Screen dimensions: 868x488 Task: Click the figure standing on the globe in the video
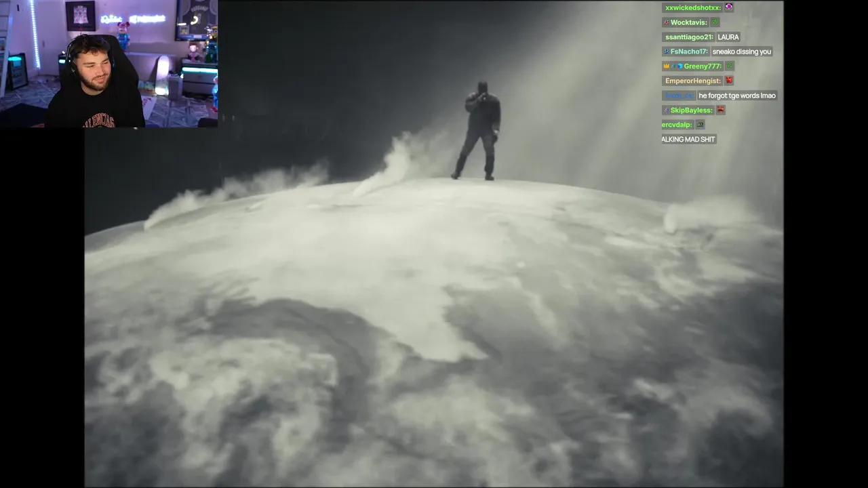pos(480,130)
